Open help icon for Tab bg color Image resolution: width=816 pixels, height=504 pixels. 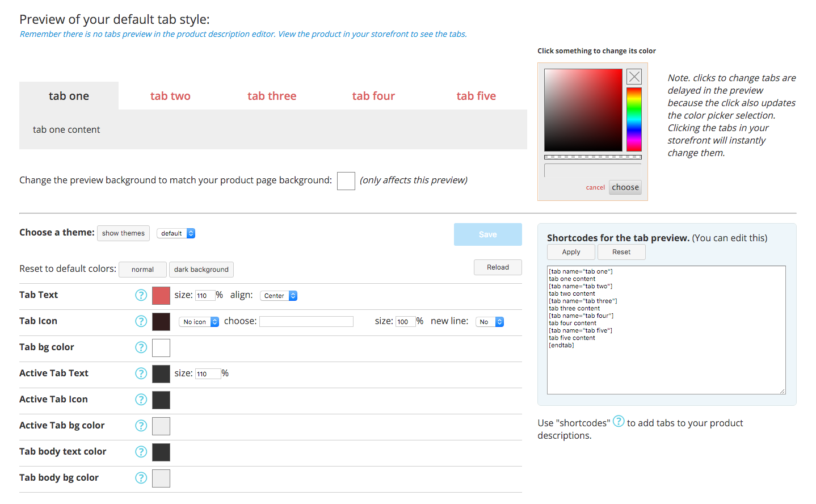point(141,347)
